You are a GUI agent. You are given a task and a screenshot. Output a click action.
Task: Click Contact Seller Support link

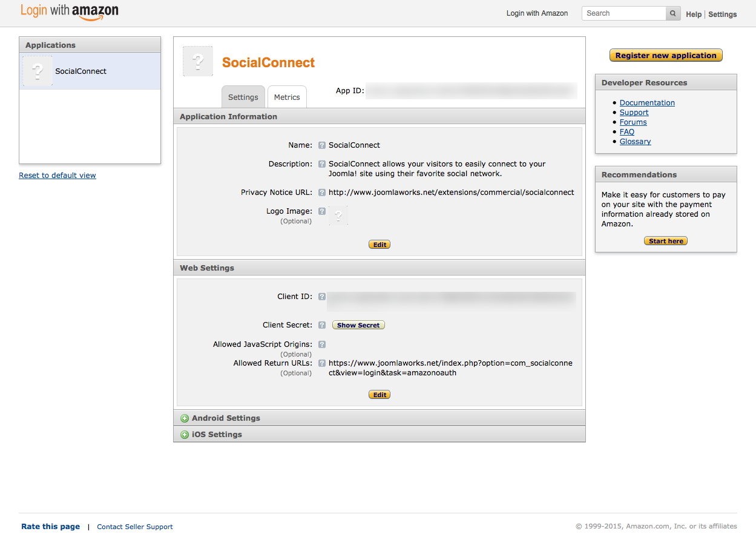coord(135,527)
